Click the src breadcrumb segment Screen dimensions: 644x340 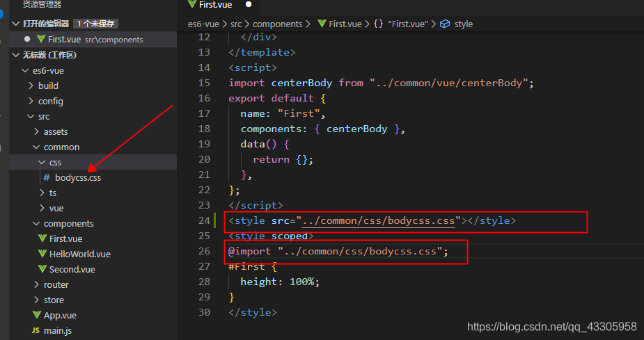[236, 24]
